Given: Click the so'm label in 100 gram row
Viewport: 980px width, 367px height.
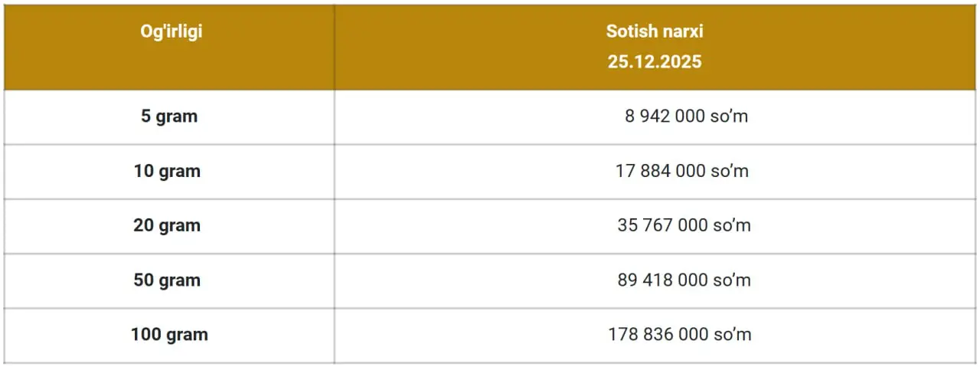Looking at the screenshot, I should [x=731, y=335].
